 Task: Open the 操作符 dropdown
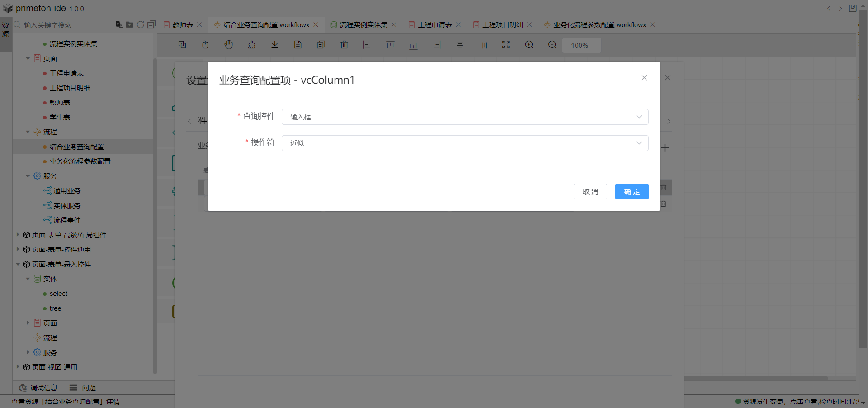[x=465, y=143]
